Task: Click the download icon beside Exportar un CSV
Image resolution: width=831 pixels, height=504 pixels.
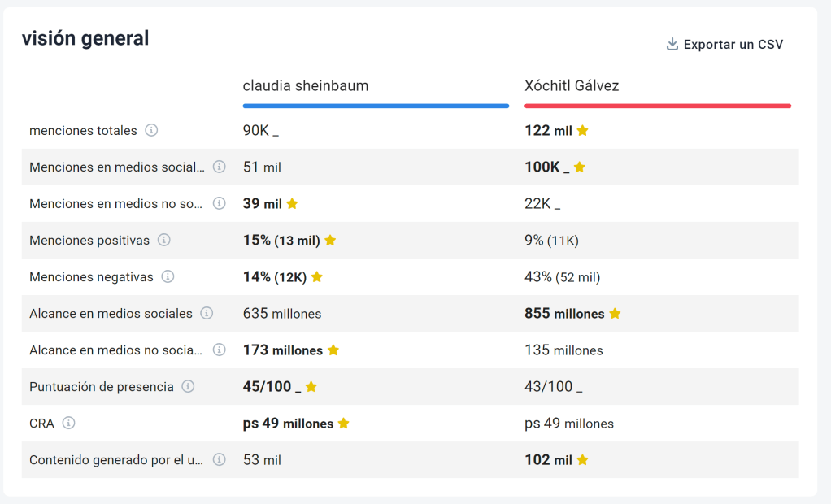Action: tap(672, 45)
